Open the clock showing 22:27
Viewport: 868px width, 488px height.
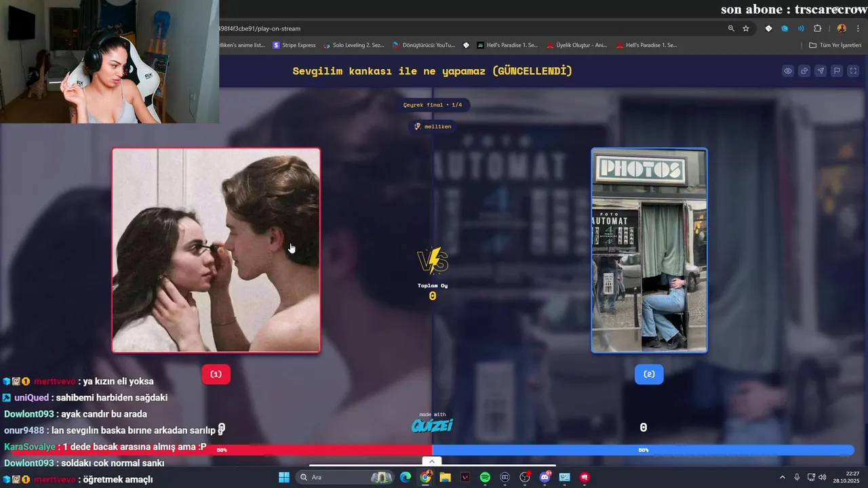click(847, 477)
